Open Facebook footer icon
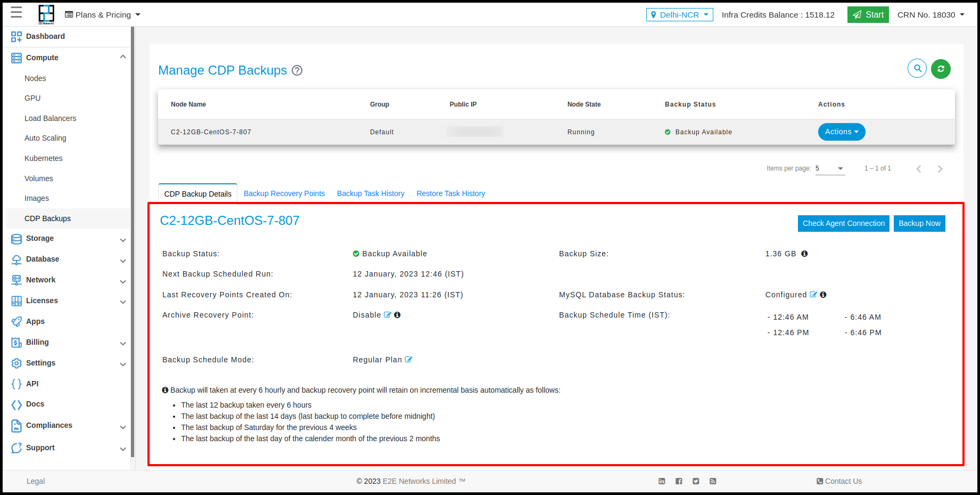This screenshot has width=980, height=495. tap(679, 481)
